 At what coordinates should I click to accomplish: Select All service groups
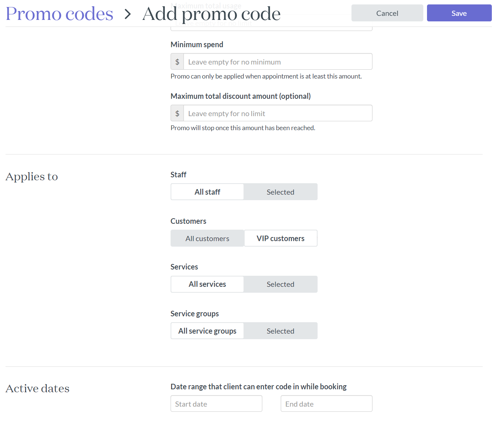(207, 331)
